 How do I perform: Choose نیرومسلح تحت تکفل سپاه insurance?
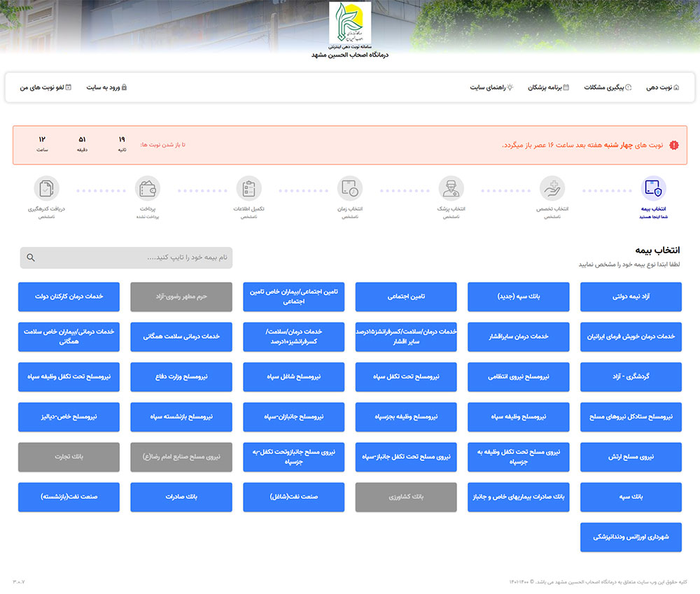pos(406,377)
